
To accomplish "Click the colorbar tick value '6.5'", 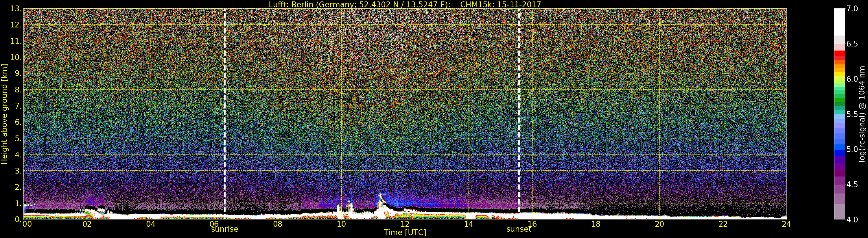I will pyautogui.click(x=852, y=44).
